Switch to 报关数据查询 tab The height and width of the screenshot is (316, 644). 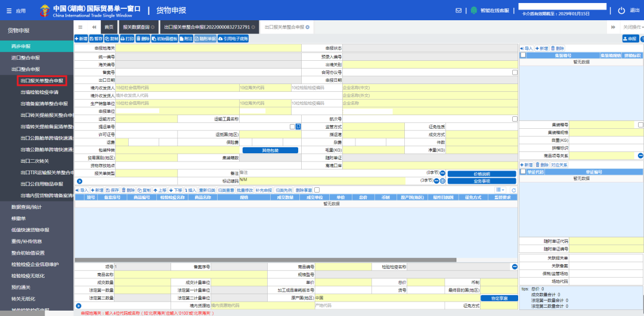[136, 27]
